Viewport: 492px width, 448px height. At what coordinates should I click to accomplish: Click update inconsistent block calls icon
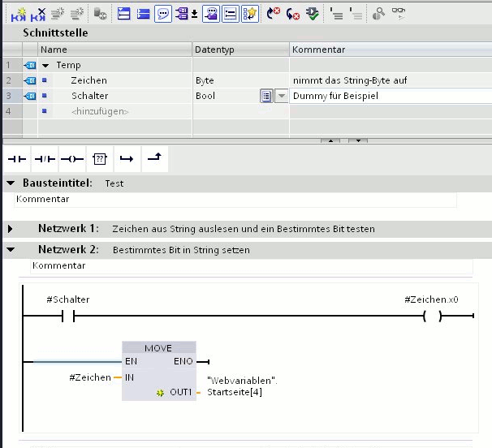pos(313,14)
